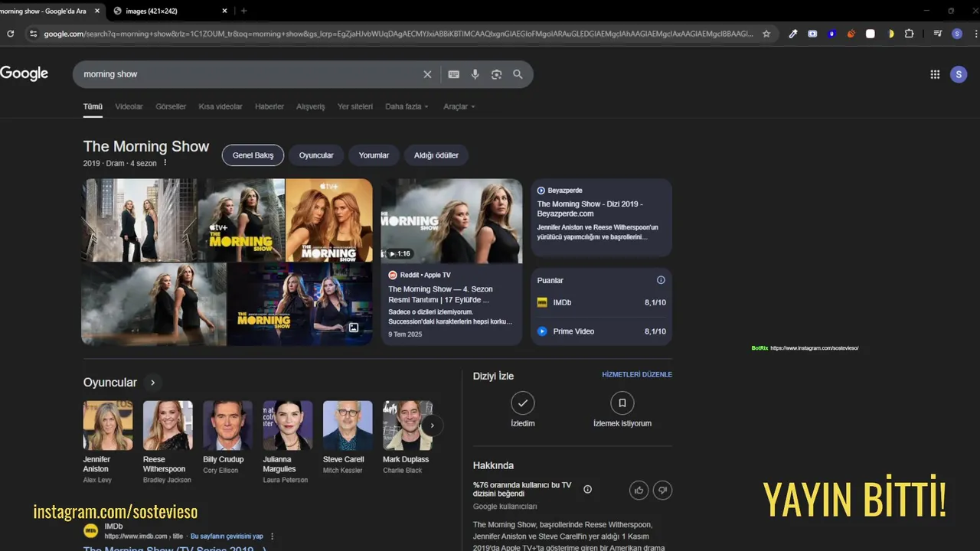Open Billy Crudup cast card
Viewport: 980px width, 551px height.
point(227,438)
